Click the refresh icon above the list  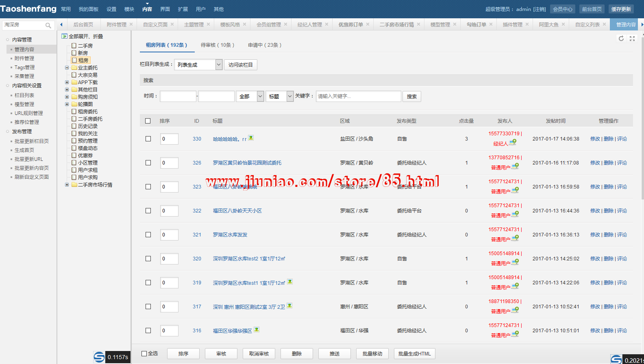point(621,39)
